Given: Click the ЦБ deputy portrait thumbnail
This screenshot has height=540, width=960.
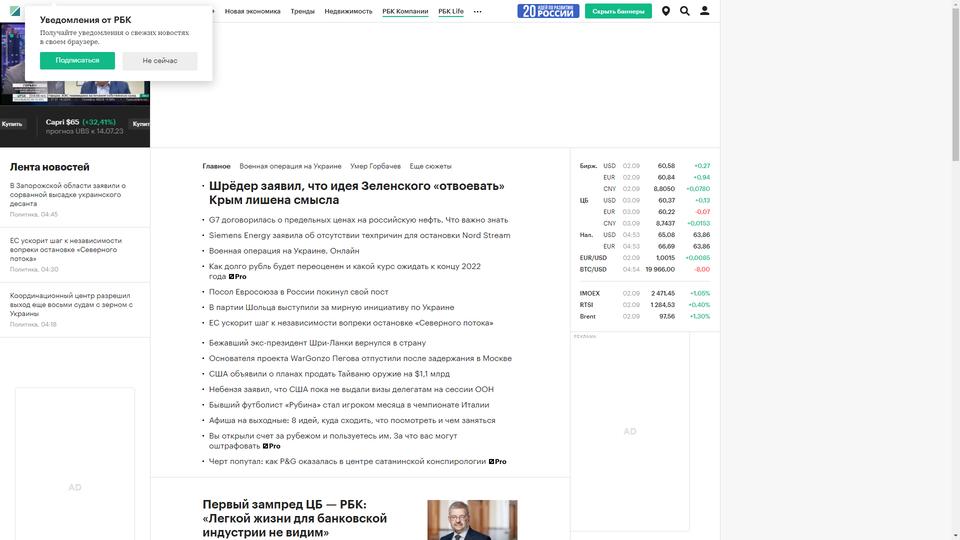Looking at the screenshot, I should point(472,520).
